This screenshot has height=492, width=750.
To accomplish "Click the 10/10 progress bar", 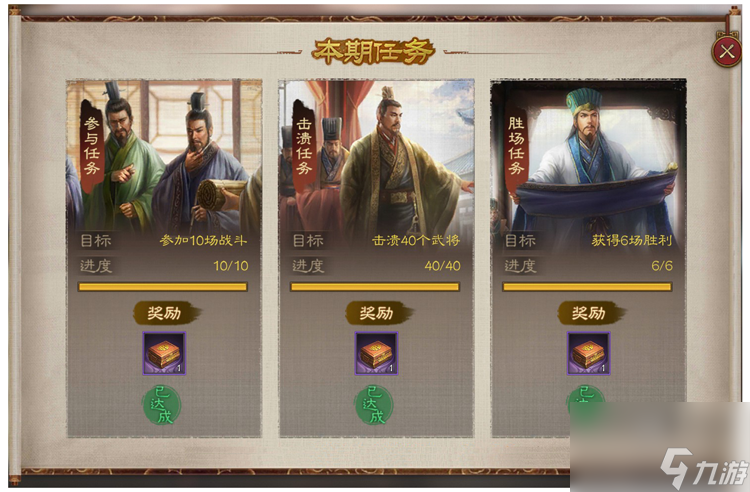I will (163, 287).
